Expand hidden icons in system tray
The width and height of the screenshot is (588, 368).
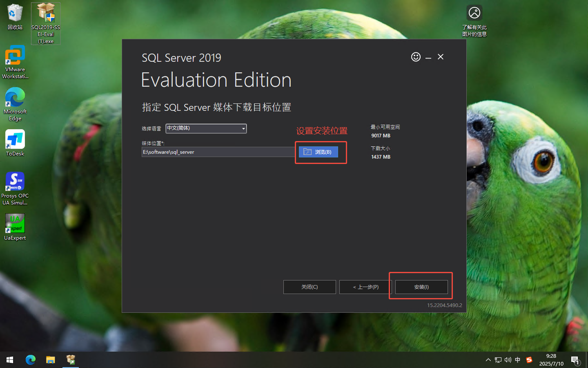(488, 360)
